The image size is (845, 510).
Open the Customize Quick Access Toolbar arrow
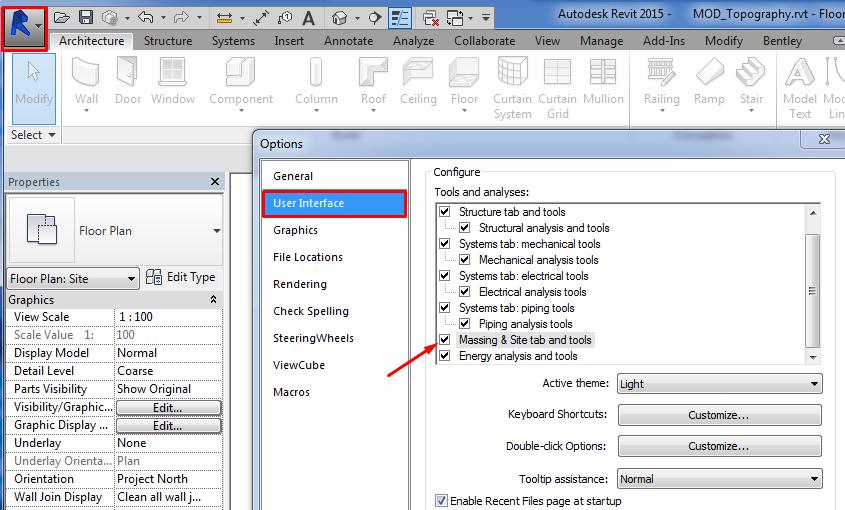[486, 18]
